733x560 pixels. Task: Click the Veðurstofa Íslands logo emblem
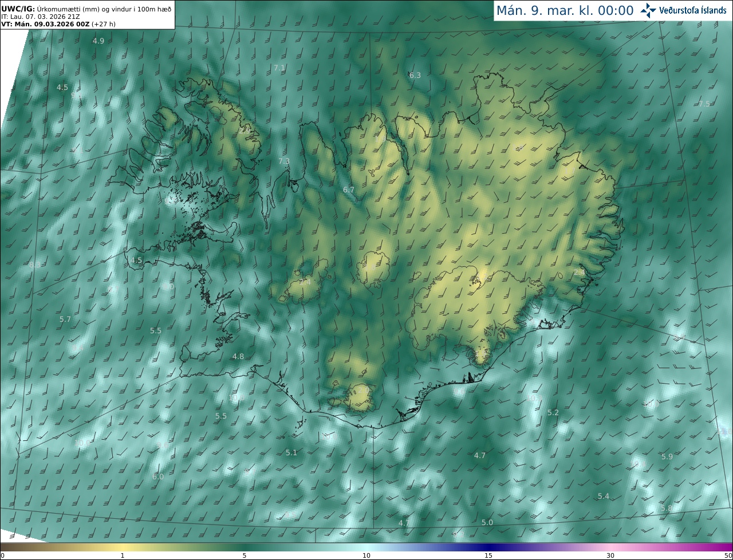coord(649,10)
